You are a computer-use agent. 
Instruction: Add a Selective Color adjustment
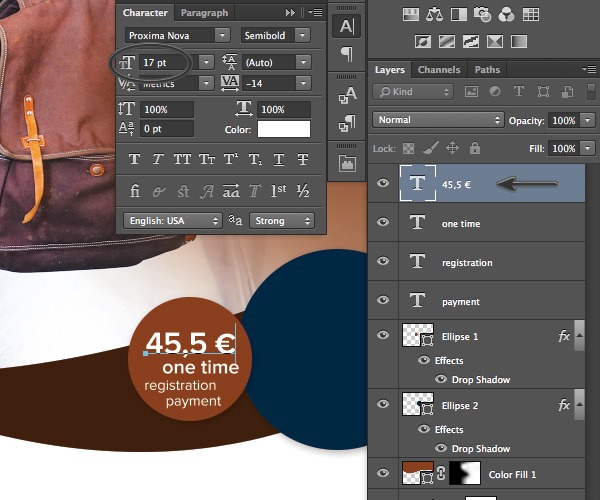pyautogui.click(x=495, y=41)
